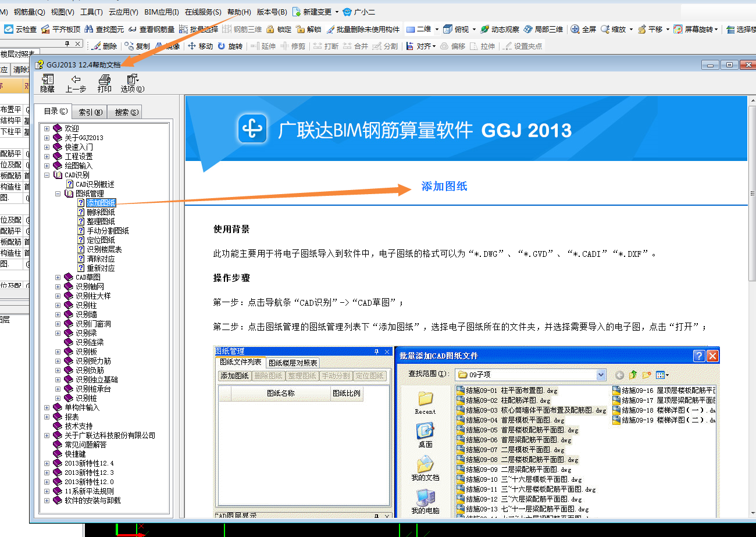Switch to 全屏 full screen view
756x537 pixels.
(x=584, y=29)
